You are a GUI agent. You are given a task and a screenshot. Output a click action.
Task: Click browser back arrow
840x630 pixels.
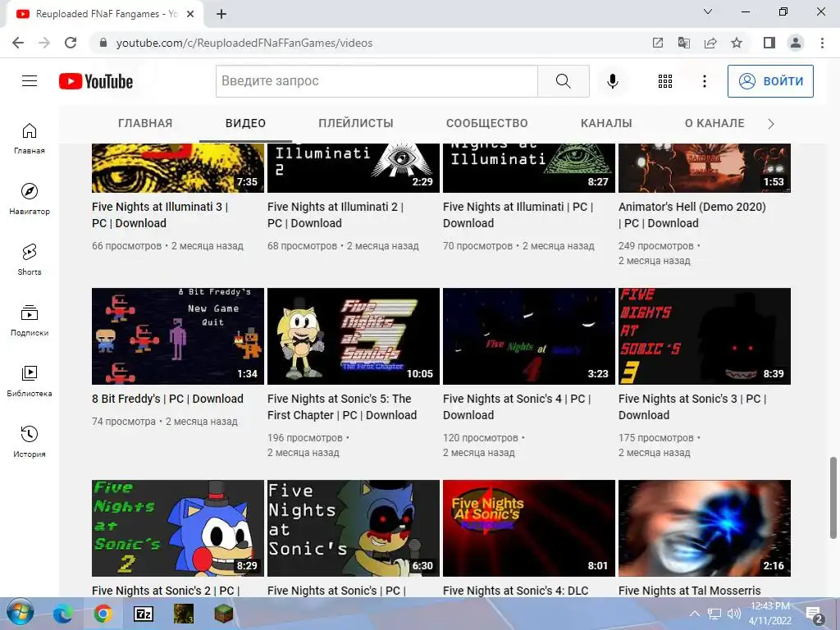[x=18, y=43]
